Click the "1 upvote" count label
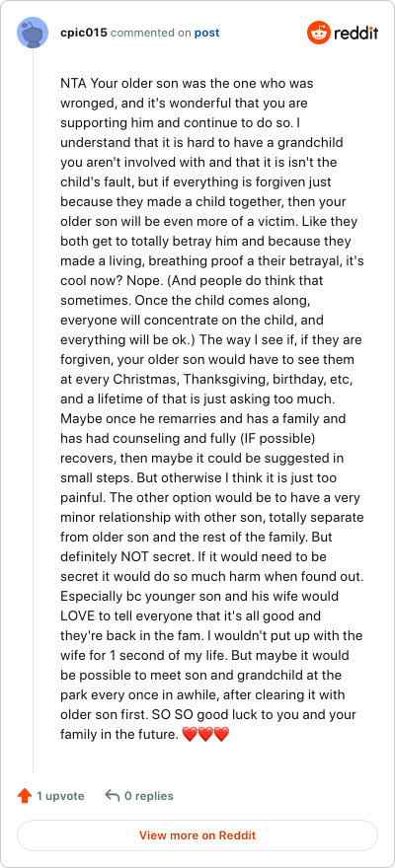395x868 pixels. tap(60, 796)
